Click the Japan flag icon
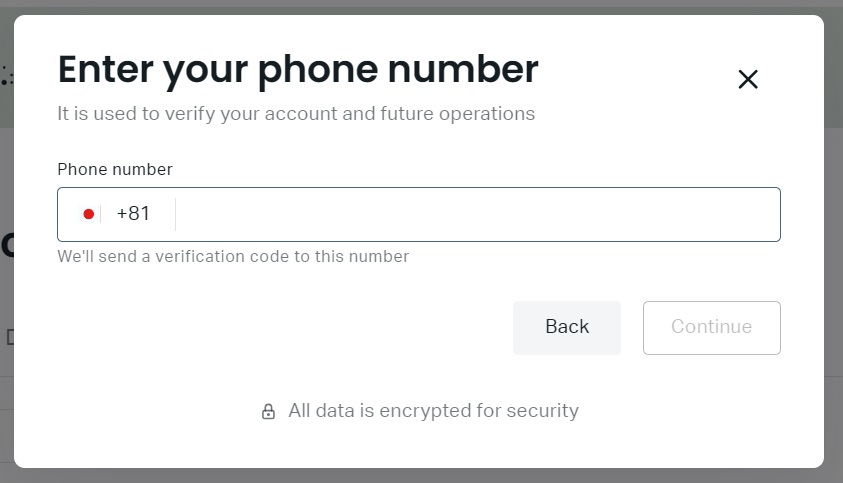Viewport: 843px width, 483px height. coord(89,214)
